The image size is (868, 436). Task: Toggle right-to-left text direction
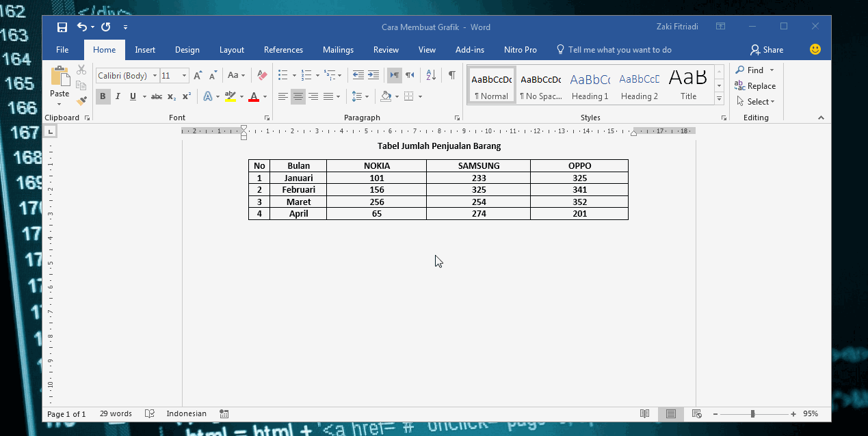(410, 75)
